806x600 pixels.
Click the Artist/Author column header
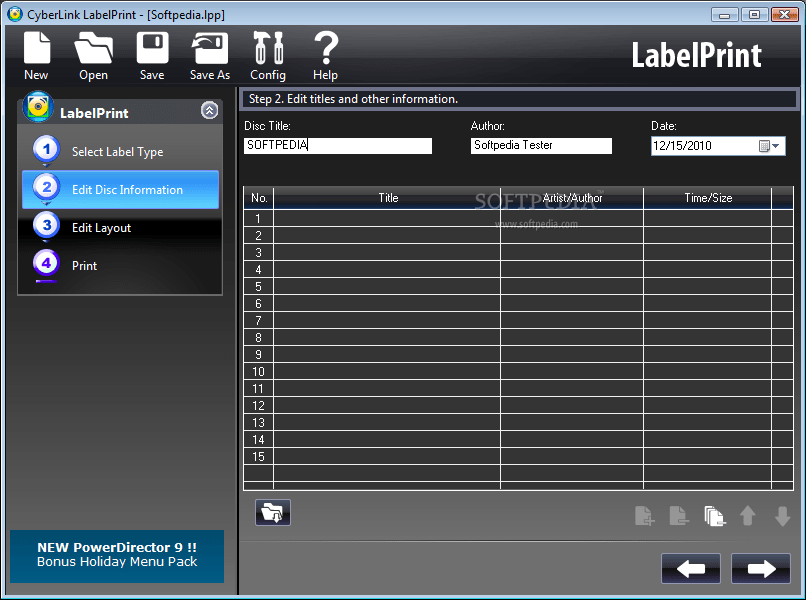572,198
